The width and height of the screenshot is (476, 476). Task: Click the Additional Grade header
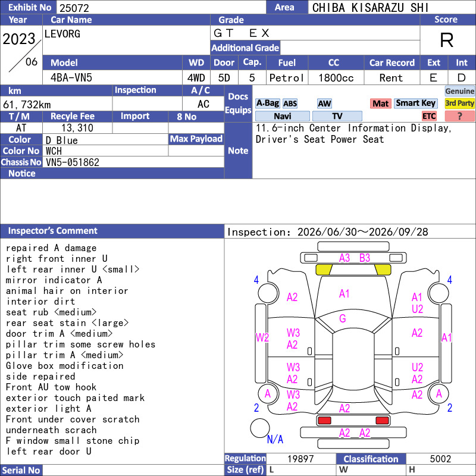click(x=245, y=48)
